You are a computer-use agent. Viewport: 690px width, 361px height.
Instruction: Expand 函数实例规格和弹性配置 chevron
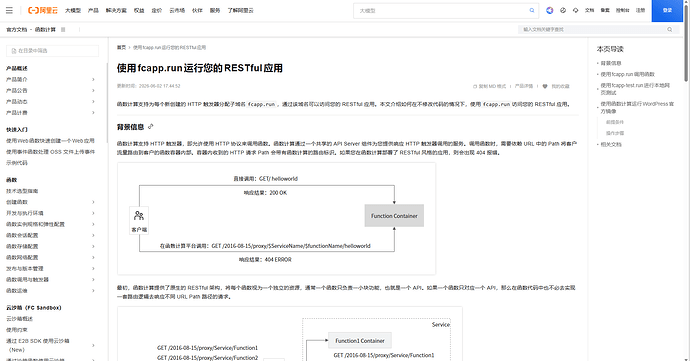pyautogui.click(x=93, y=224)
